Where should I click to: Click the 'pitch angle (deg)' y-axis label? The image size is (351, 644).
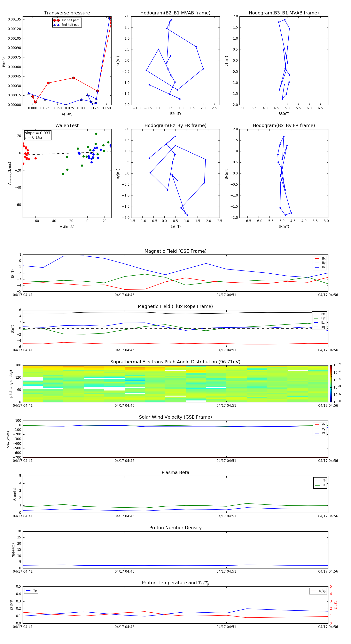[x=11, y=384]
